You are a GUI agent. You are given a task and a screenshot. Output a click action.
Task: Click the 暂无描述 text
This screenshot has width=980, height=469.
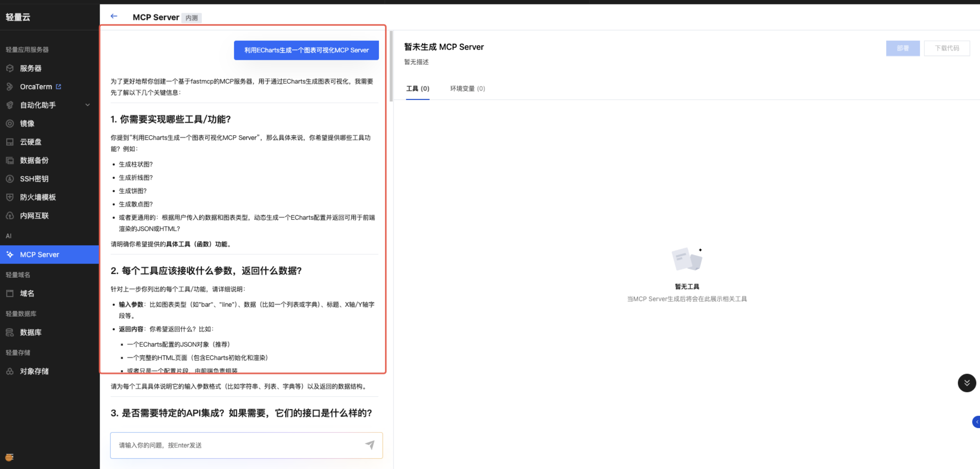coord(416,62)
